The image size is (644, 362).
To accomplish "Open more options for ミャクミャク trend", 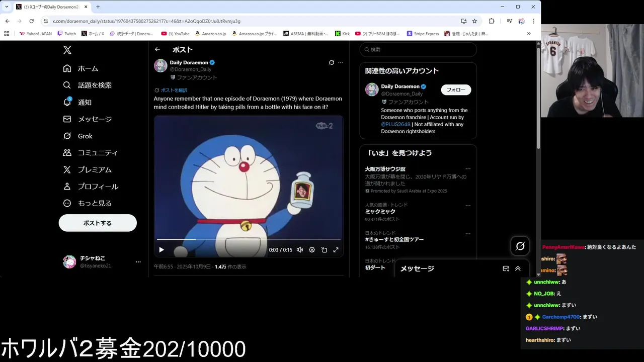I will tap(468, 206).
